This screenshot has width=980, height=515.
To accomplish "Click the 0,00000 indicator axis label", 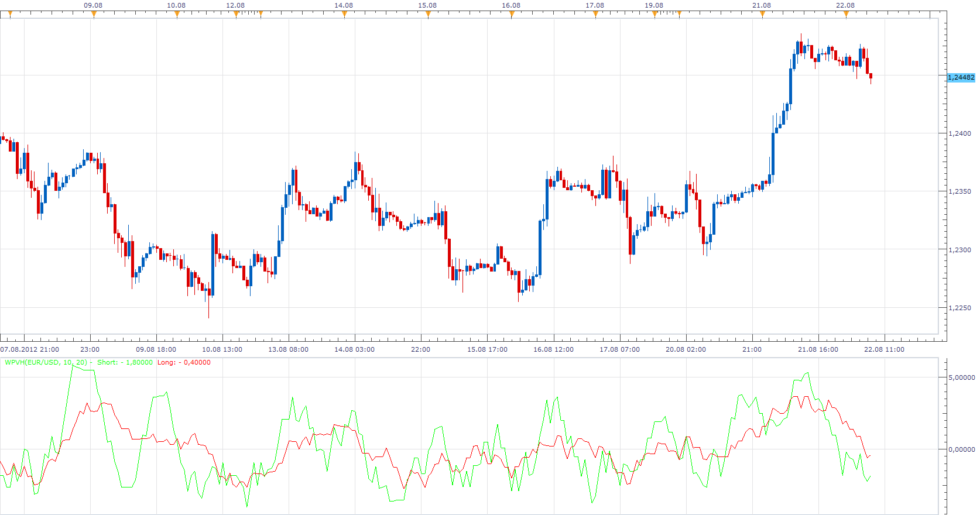I will [x=962, y=449].
